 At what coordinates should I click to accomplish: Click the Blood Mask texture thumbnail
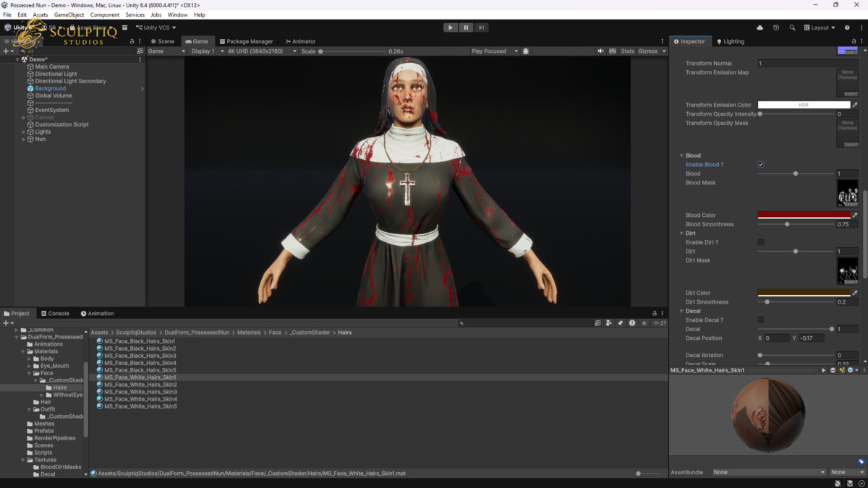click(848, 193)
